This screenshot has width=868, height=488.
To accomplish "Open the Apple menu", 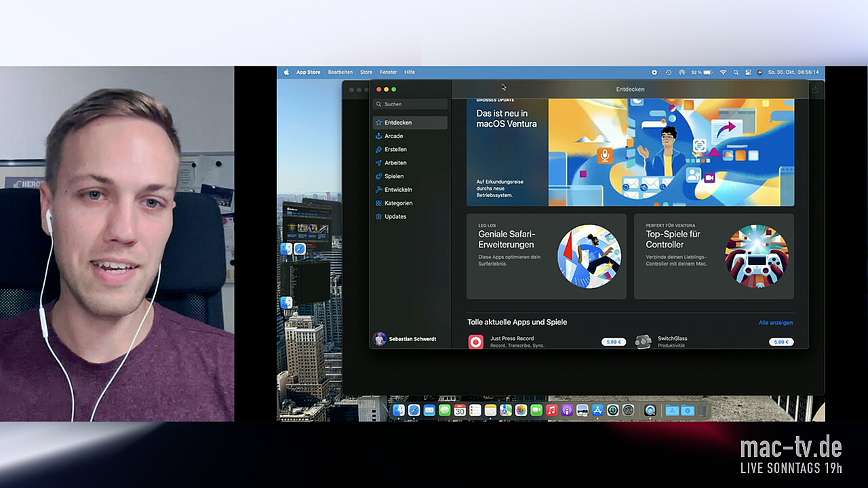I will click(286, 72).
